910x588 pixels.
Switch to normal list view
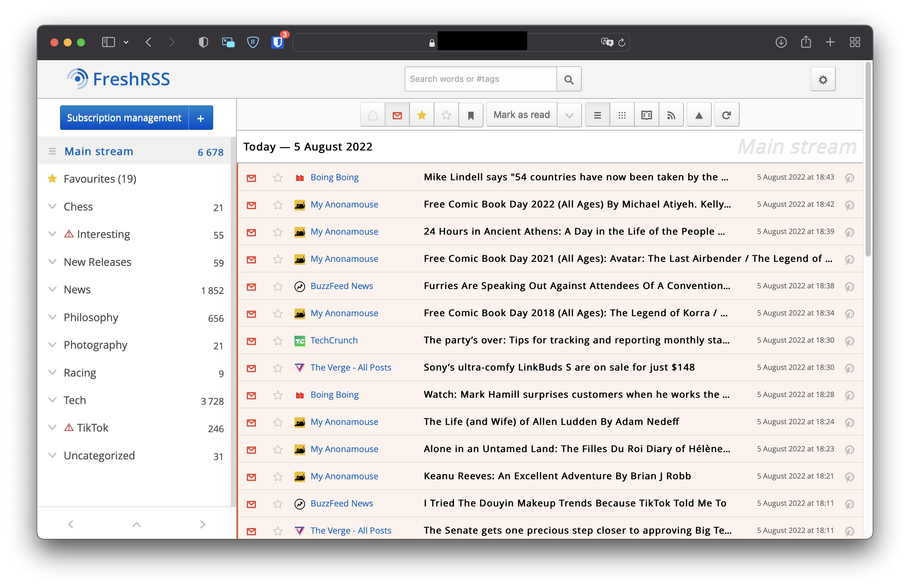[598, 115]
